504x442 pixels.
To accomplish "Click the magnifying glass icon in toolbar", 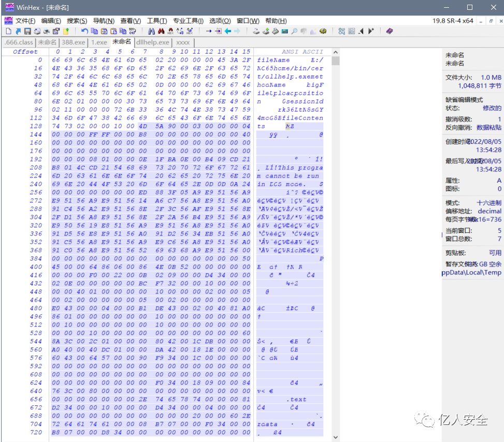I will coord(294,31).
